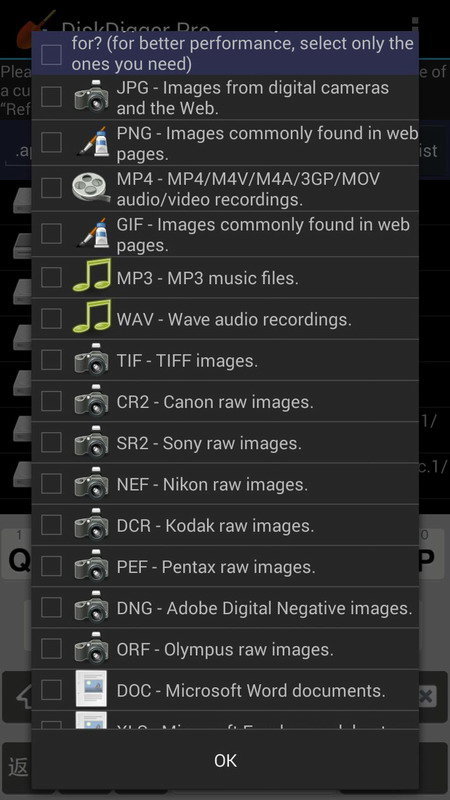This screenshot has width=450, height=800.
Task: Enable the MP3 music files checkbox
Action: 52,277
